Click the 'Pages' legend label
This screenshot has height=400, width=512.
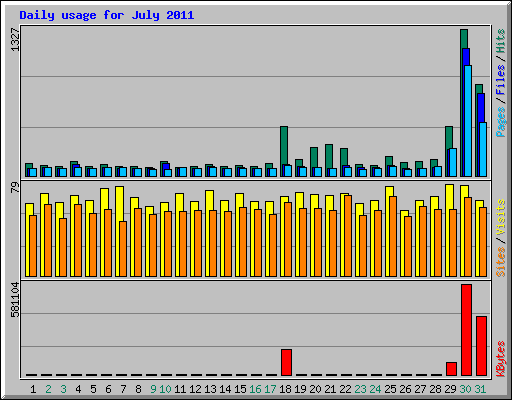(x=501, y=122)
